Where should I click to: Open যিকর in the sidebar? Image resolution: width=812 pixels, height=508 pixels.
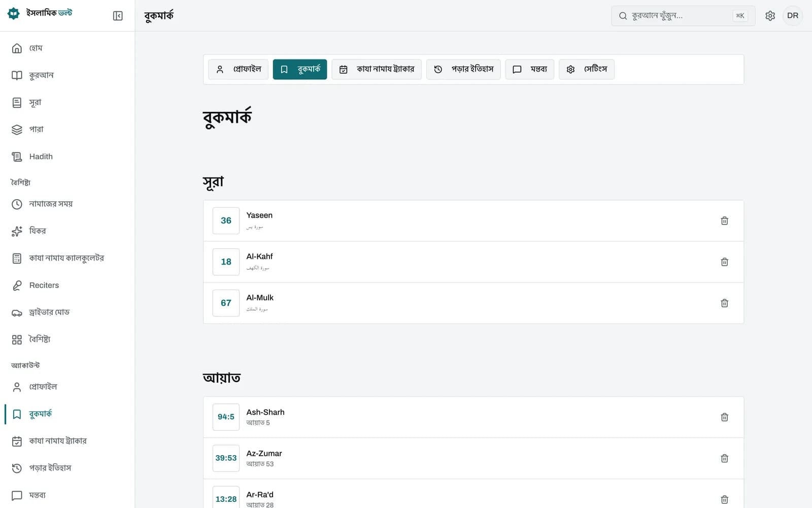67,231
